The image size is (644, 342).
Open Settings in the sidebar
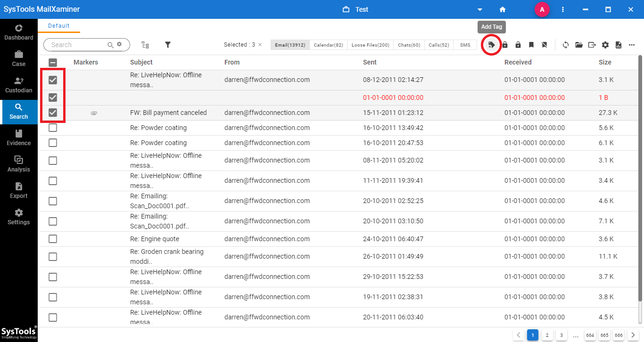[19, 217]
